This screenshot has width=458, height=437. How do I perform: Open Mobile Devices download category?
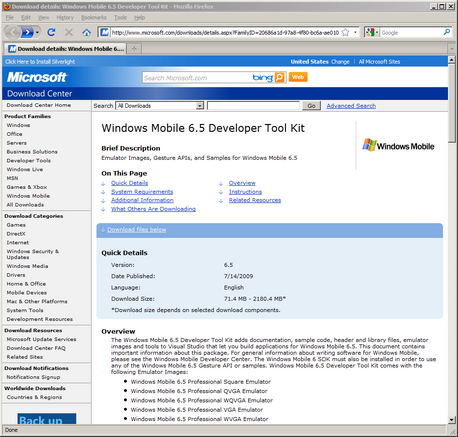pyautogui.click(x=27, y=293)
